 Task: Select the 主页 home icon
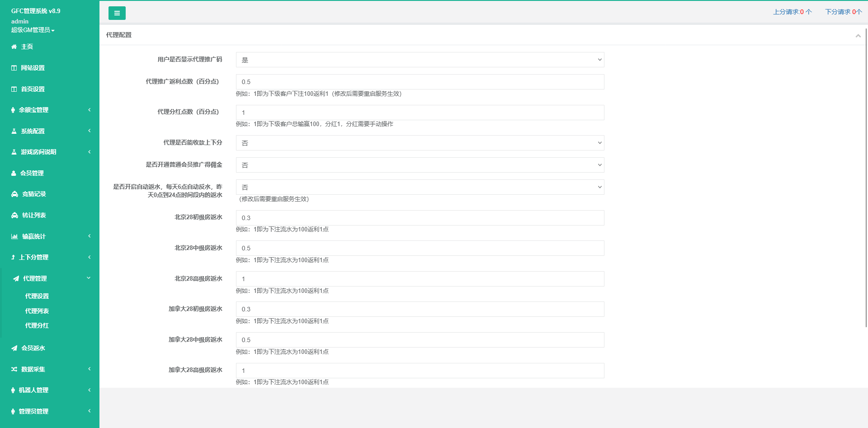[14, 47]
